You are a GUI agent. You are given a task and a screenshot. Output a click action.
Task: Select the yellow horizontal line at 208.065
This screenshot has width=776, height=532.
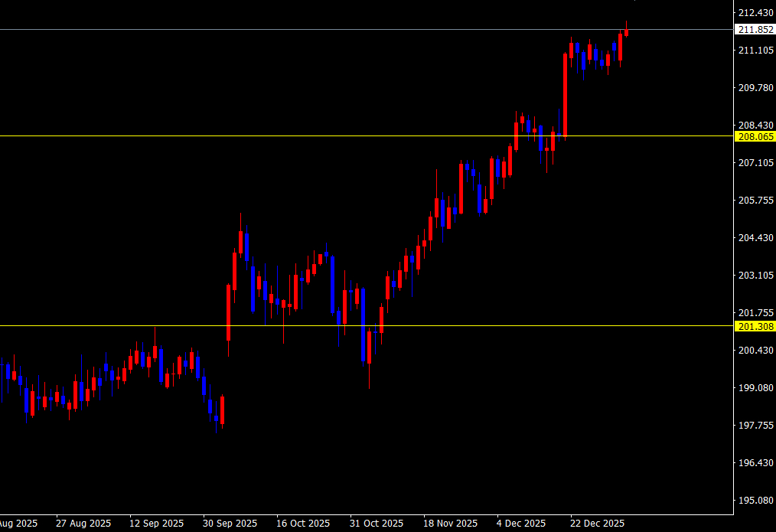(x=367, y=135)
